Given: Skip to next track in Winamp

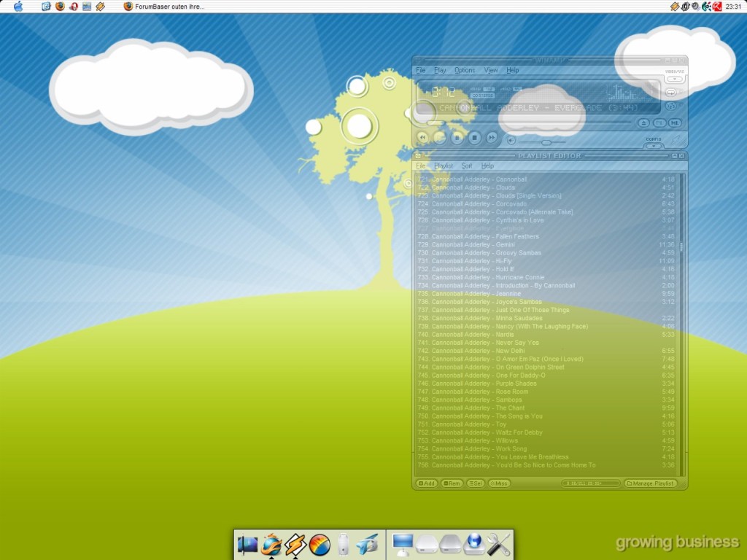Looking at the screenshot, I should coord(491,138).
